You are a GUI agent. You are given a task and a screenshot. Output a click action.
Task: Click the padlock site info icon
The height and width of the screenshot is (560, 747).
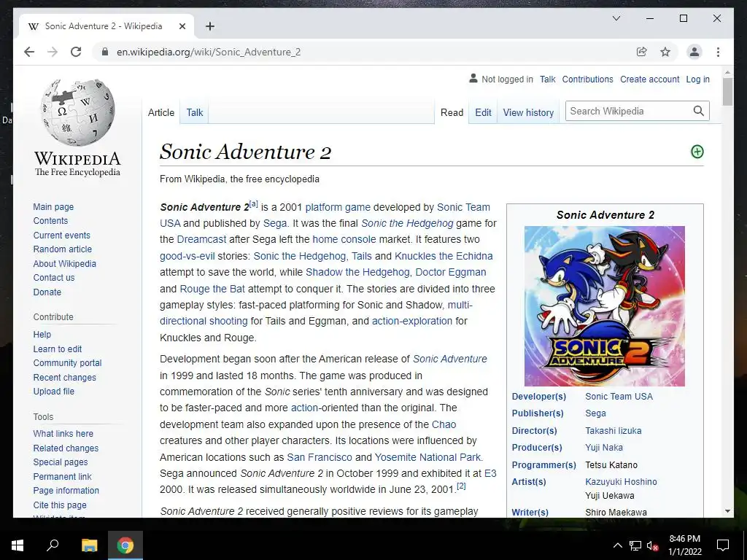pos(105,52)
